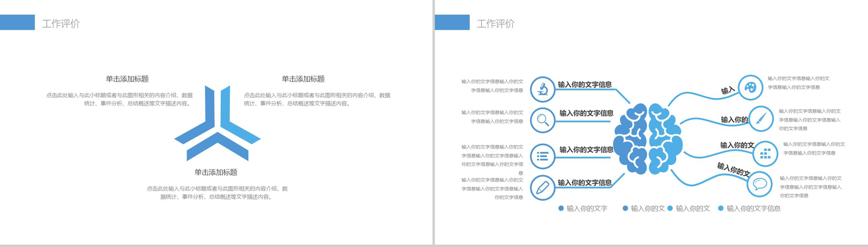Select description paragraph beside the palette icon
This screenshot has width=868, height=247.
pos(799,83)
